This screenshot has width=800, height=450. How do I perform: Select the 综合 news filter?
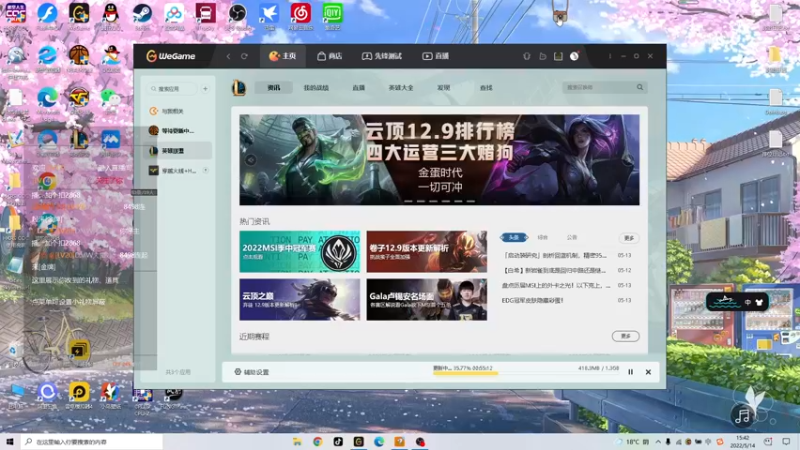543,237
